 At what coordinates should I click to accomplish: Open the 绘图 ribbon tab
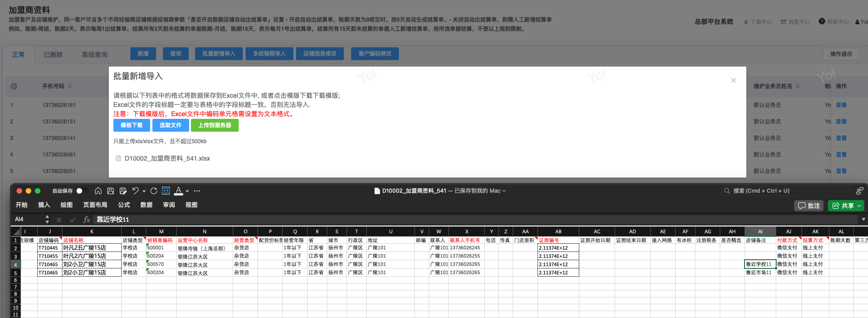(x=67, y=205)
